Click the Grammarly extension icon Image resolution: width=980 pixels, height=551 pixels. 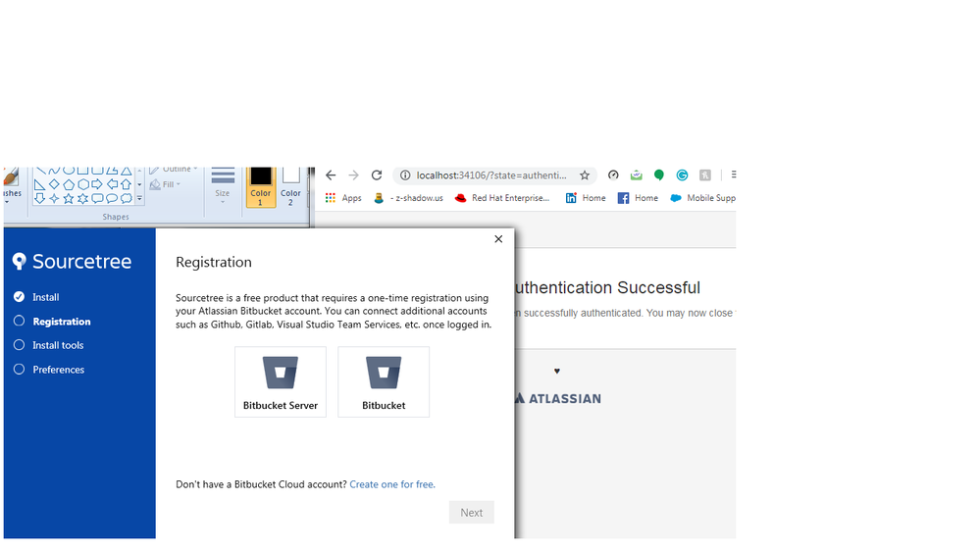[682, 175]
